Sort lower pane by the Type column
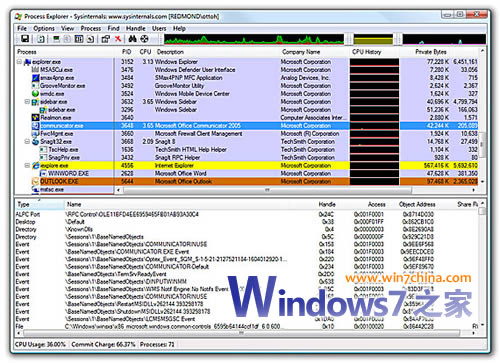Image resolution: width=500 pixels, height=363 pixels. tap(39, 204)
